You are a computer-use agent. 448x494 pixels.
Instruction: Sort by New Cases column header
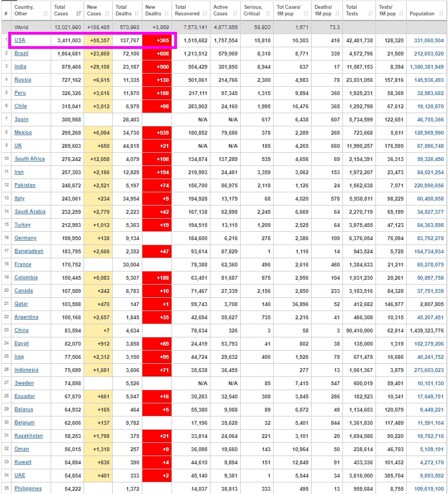(x=94, y=10)
